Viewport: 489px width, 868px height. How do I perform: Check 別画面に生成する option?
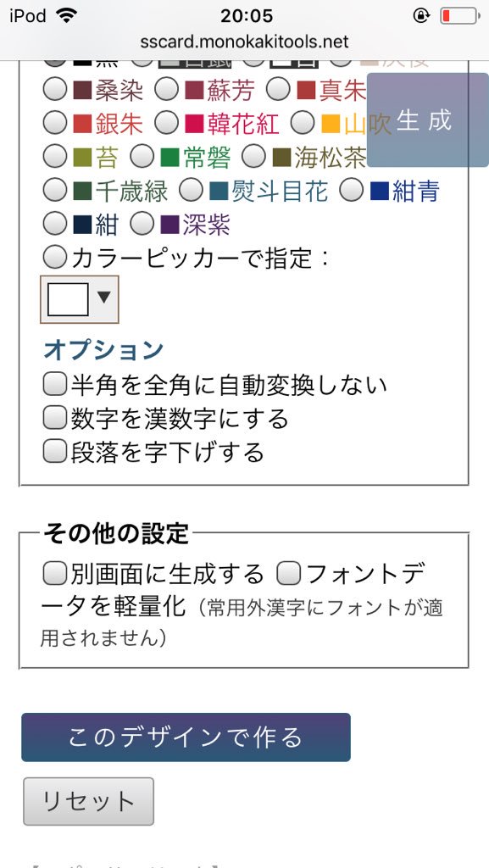click(53, 572)
